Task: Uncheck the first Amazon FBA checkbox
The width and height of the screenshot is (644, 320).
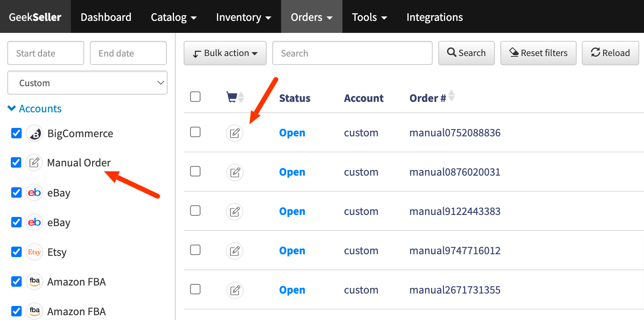Action: [x=16, y=282]
